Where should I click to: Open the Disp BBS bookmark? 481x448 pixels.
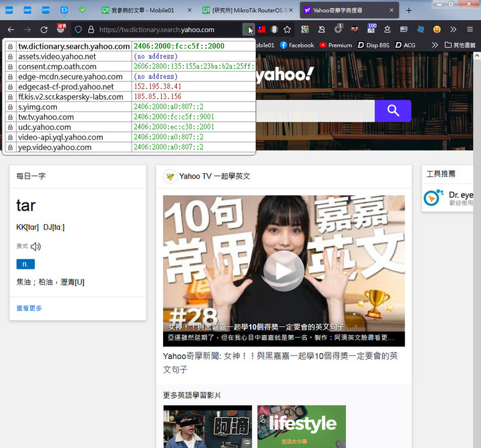point(373,45)
